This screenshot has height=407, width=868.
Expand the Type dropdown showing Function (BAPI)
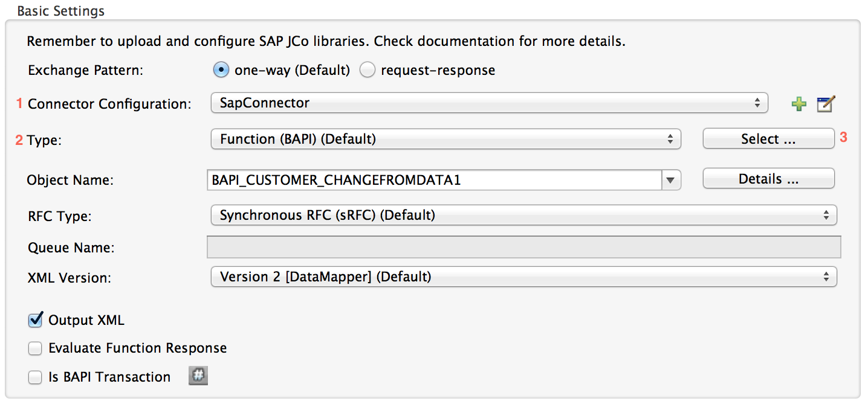445,139
